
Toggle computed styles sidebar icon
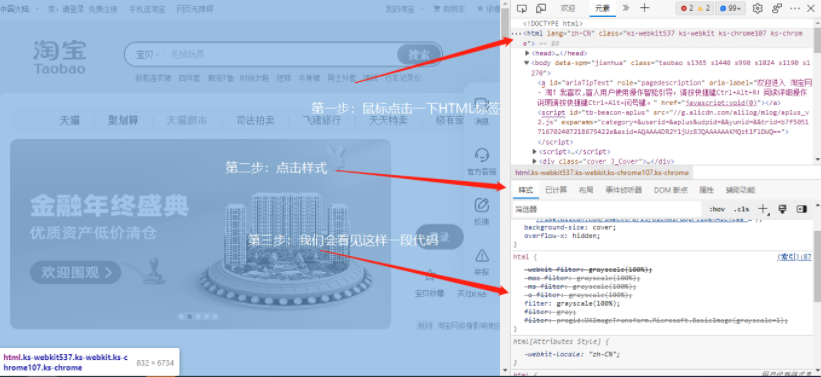click(802, 209)
